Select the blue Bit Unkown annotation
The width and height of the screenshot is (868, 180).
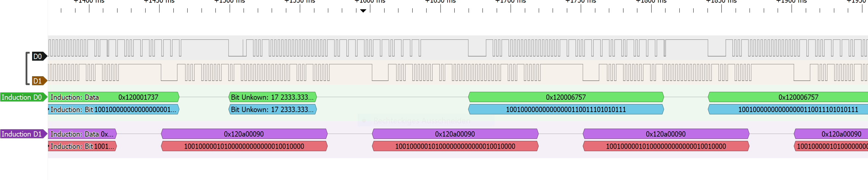tap(272, 109)
